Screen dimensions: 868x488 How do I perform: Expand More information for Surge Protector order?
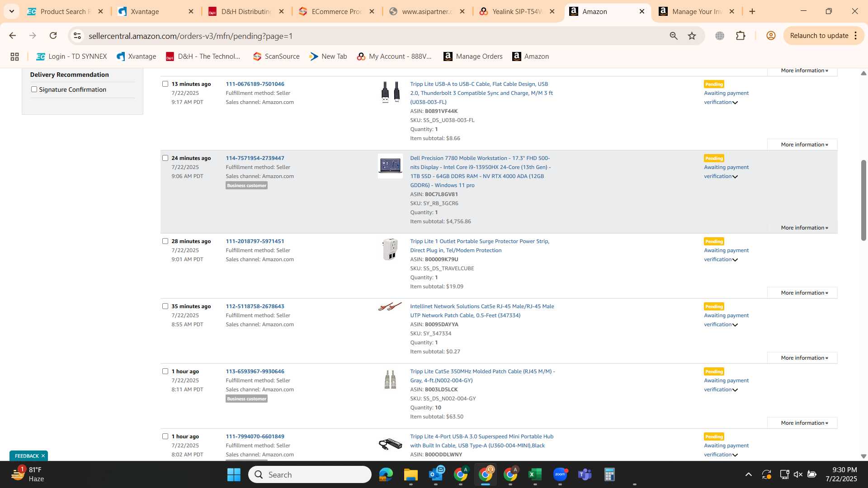pyautogui.click(x=802, y=293)
